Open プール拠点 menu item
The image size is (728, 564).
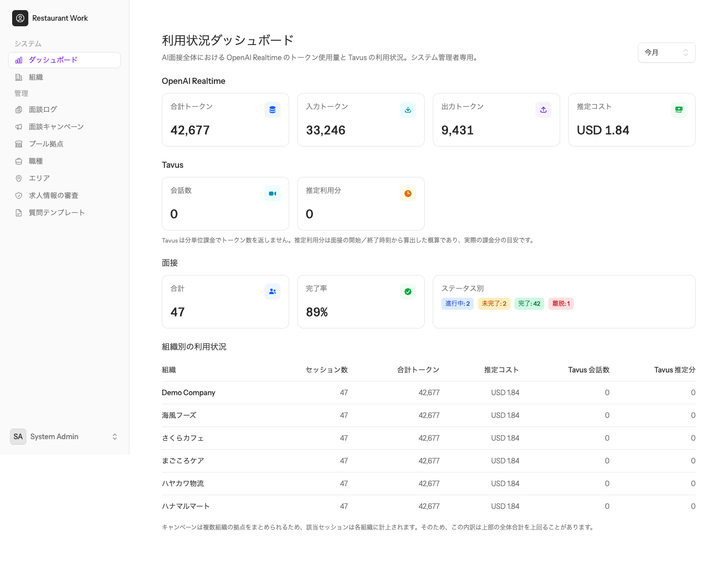pos(64,144)
